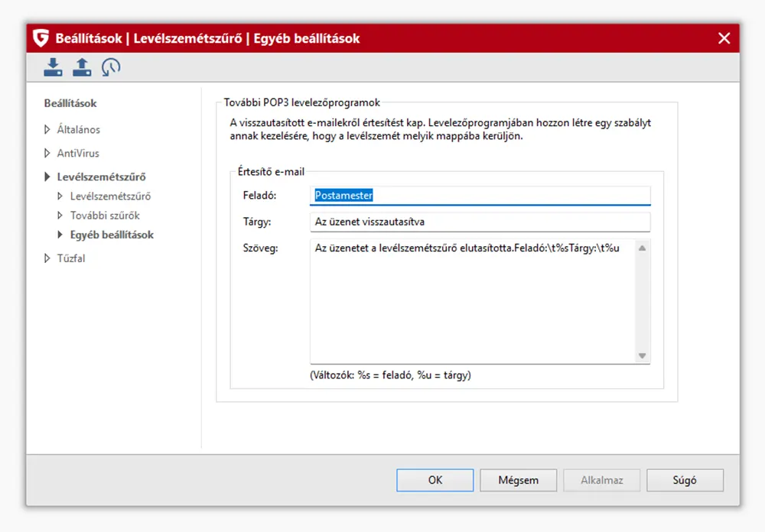Focus the Tárgy subject field
The width and height of the screenshot is (765, 532).
point(480,222)
